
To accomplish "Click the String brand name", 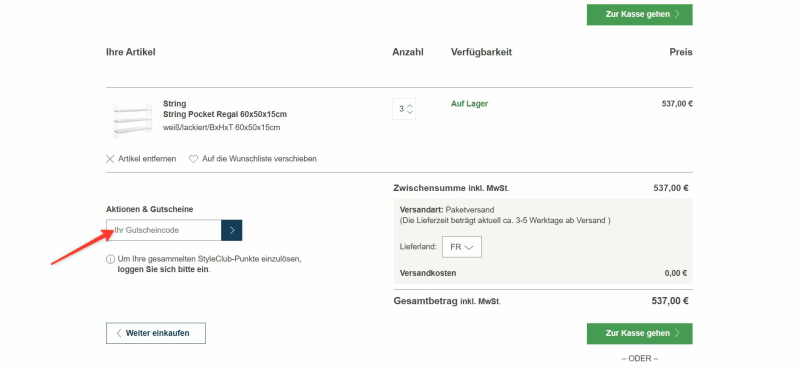I will click(174, 104).
